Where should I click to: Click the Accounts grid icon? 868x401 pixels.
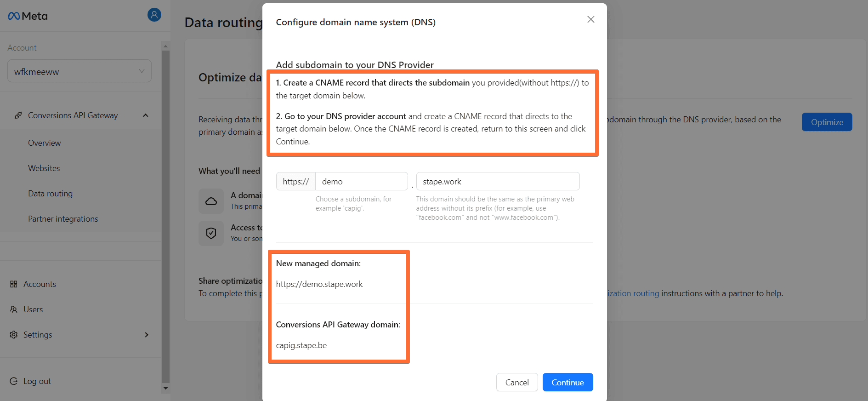click(14, 284)
